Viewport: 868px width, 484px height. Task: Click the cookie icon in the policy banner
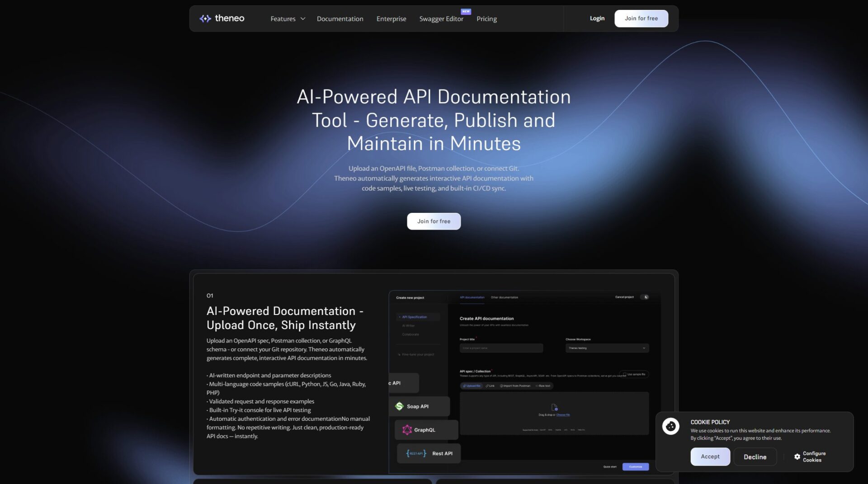click(670, 426)
